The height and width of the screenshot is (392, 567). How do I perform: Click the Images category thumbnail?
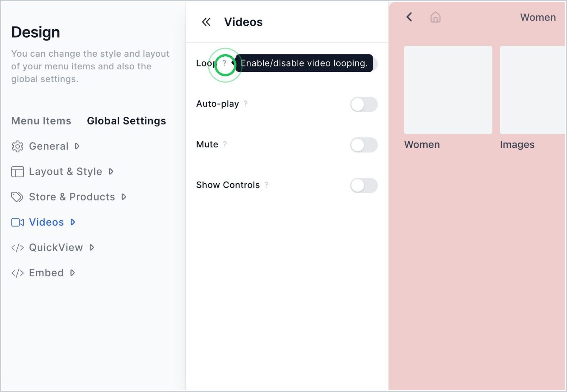[x=532, y=90]
